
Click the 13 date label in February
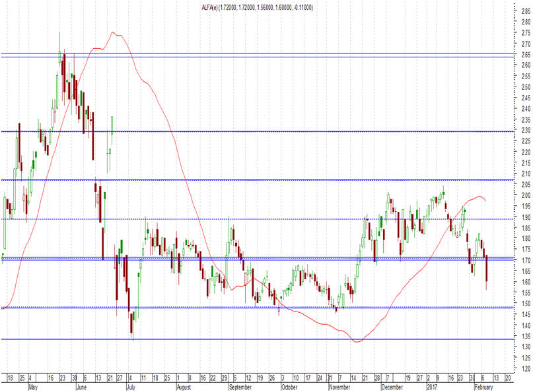pyautogui.click(x=496, y=378)
